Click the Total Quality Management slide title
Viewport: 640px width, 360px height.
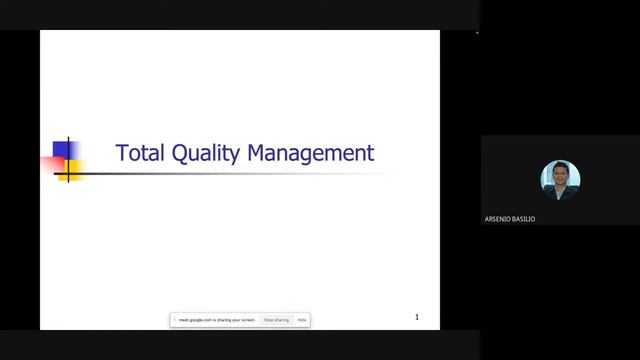244,153
